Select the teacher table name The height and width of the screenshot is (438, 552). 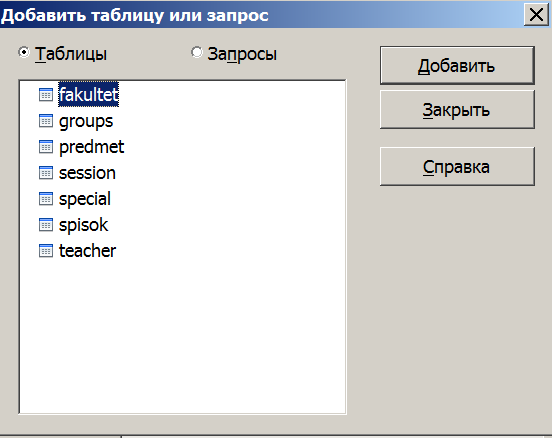[87, 251]
